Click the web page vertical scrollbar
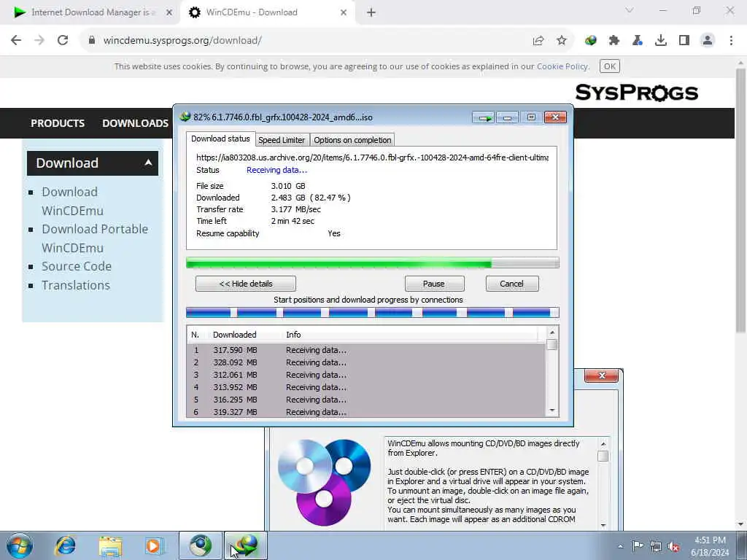747x560 pixels. tap(741, 200)
